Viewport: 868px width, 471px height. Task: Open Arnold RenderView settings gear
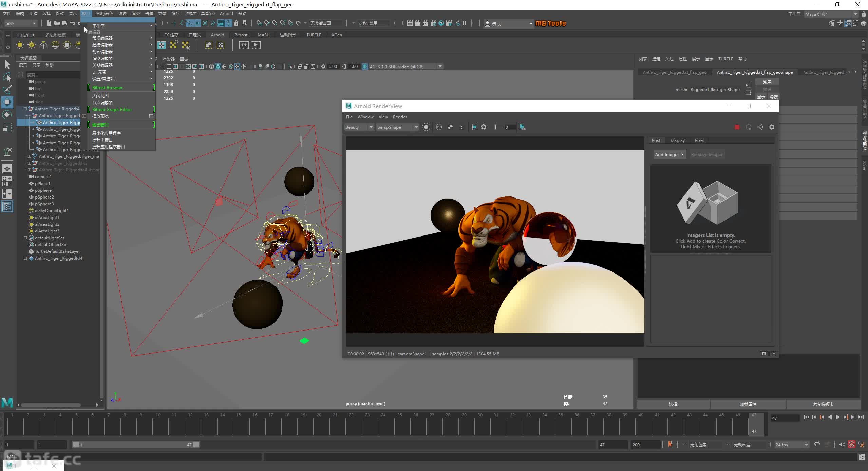click(x=772, y=127)
